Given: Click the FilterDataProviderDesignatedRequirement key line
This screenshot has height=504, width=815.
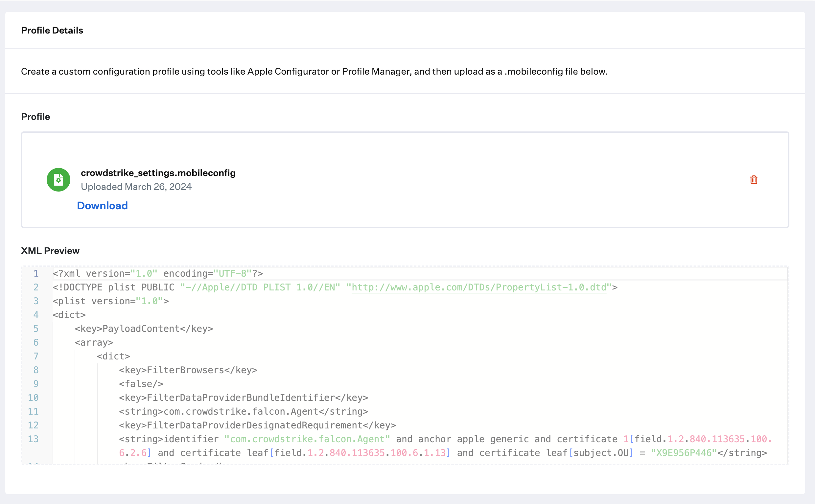Looking at the screenshot, I should (x=257, y=425).
